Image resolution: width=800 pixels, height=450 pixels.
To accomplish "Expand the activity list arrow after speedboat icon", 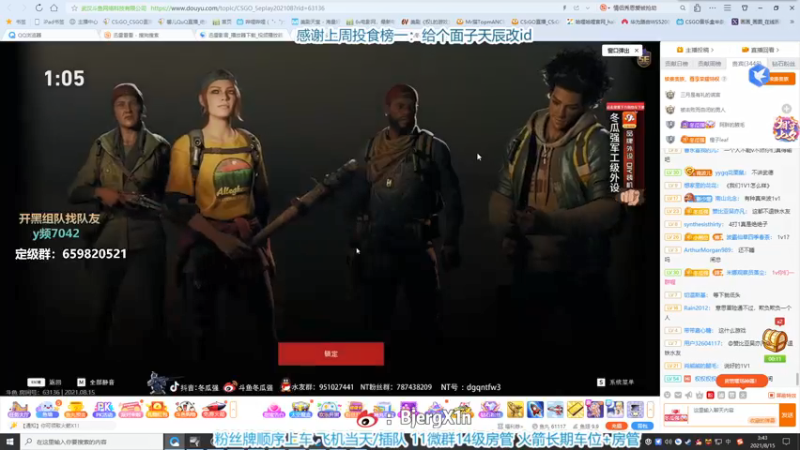I will [x=233, y=410].
